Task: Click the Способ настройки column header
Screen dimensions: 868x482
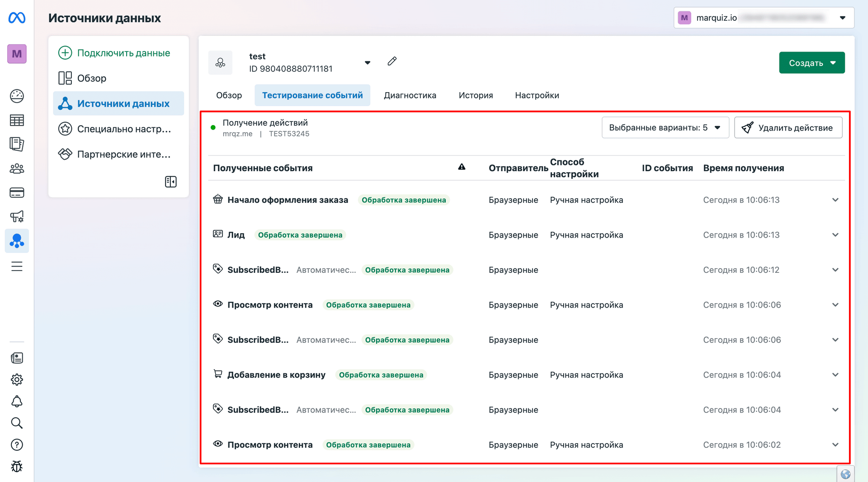Action: click(x=574, y=168)
